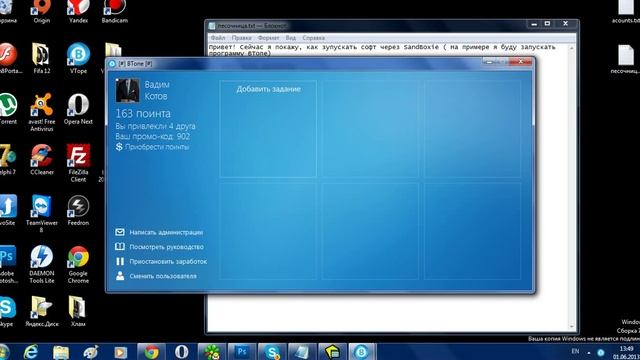Open the Правка menu in Notepad
This screenshot has width=640, height=360.
[241, 38]
